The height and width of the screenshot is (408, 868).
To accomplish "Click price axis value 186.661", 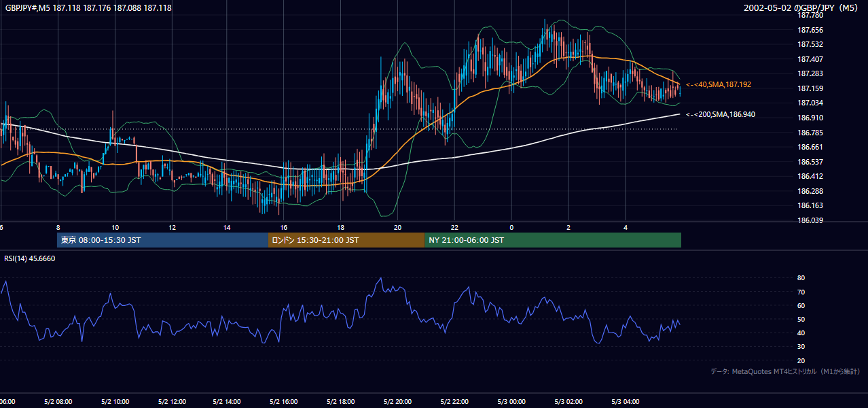I will click(x=810, y=147).
